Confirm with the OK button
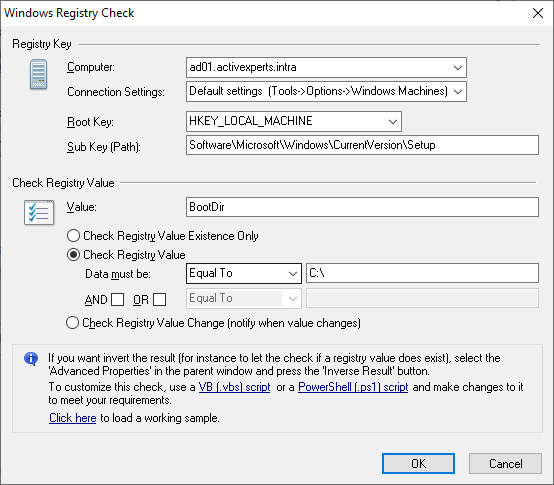 [x=418, y=463]
